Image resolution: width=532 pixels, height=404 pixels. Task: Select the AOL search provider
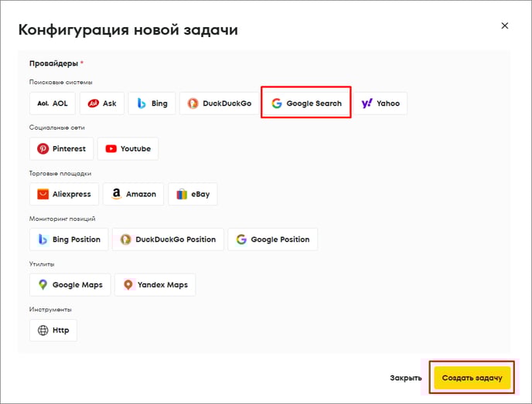coord(53,104)
